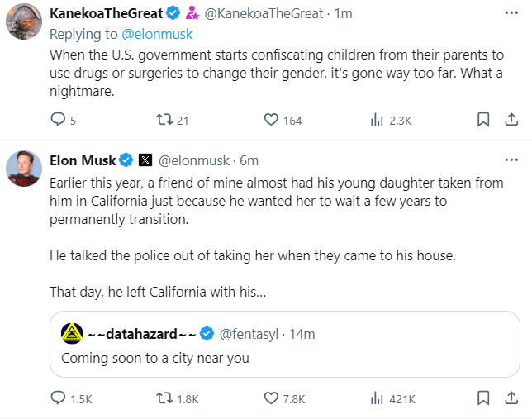Like KanekoaTheGreat's tweet with 164 likes
This screenshot has height=419, width=532.
(x=271, y=120)
